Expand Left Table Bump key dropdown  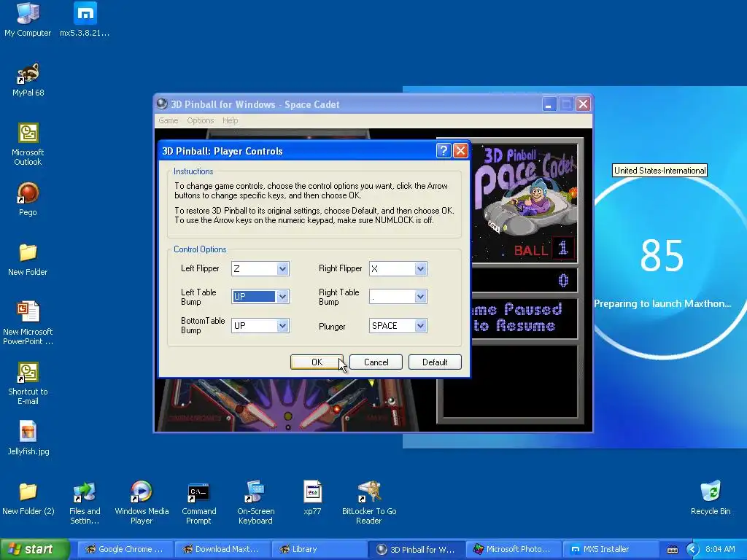click(282, 297)
